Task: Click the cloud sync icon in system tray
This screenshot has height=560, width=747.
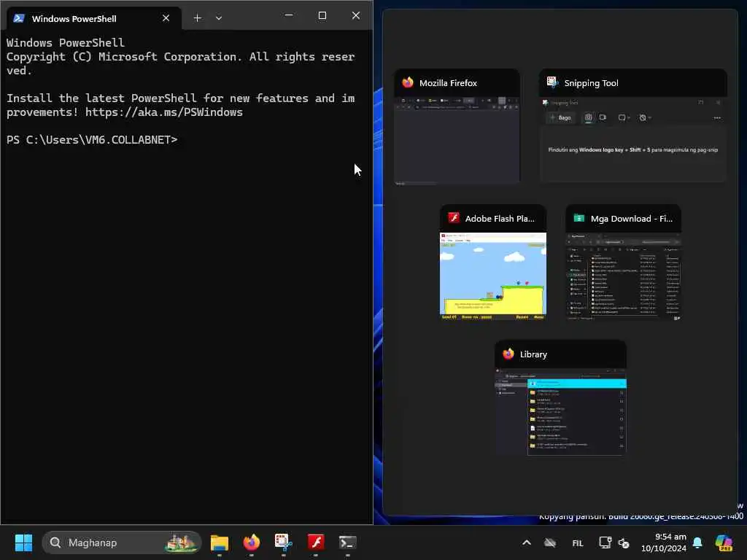Action: pyautogui.click(x=550, y=542)
